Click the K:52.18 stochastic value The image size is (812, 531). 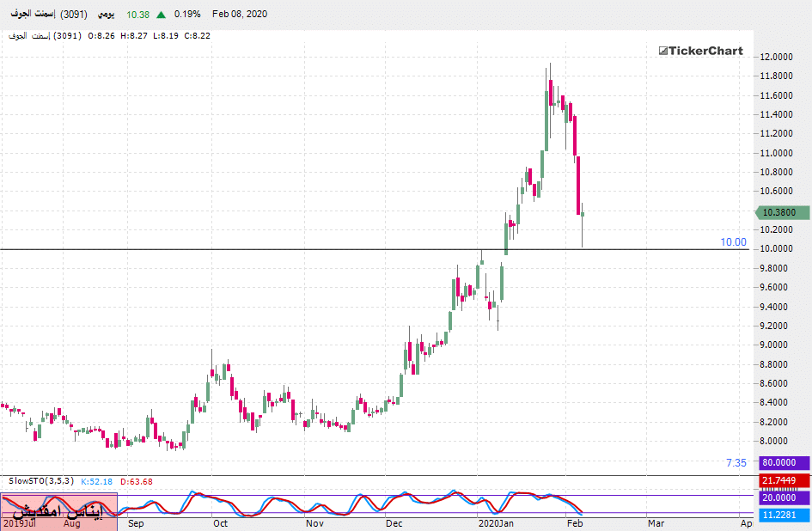click(97, 481)
